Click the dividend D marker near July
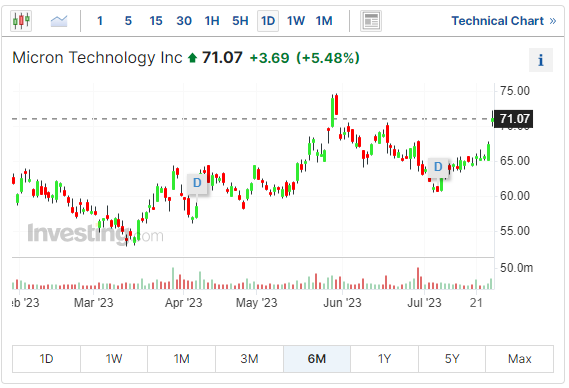 click(x=438, y=167)
